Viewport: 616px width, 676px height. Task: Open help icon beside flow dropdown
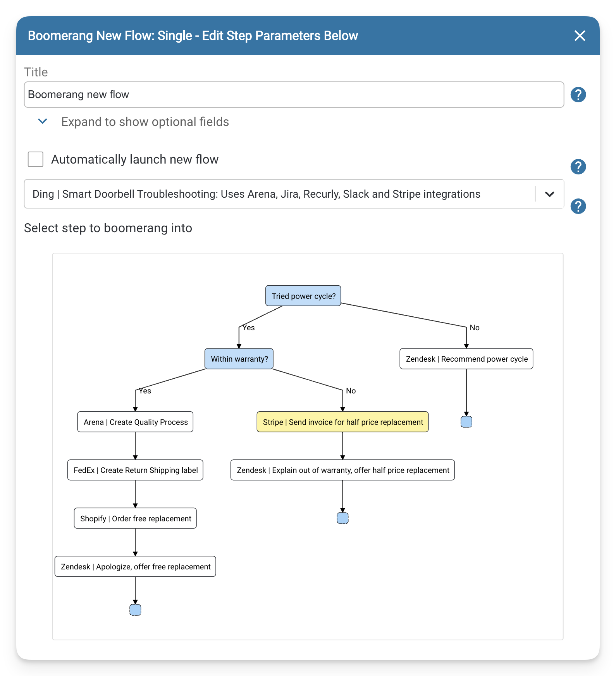point(578,206)
